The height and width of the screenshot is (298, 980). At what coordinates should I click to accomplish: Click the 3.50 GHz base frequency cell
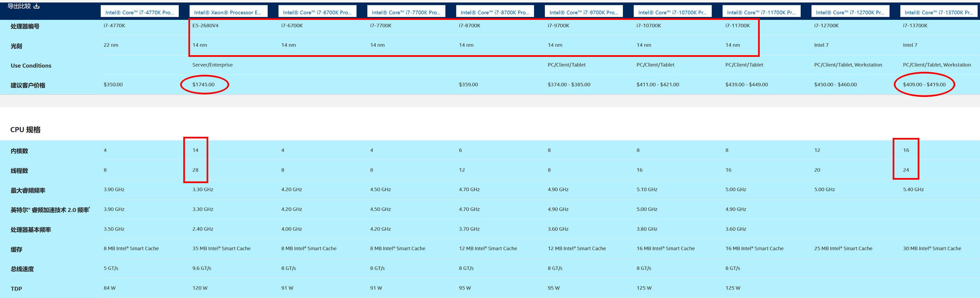click(x=114, y=229)
